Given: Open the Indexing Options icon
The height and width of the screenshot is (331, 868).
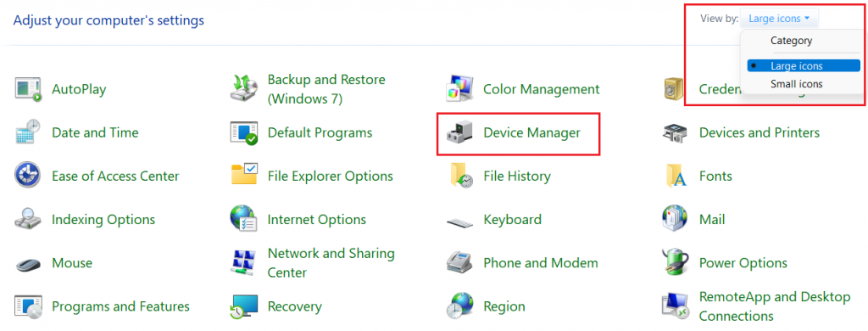Looking at the screenshot, I should 28,220.
